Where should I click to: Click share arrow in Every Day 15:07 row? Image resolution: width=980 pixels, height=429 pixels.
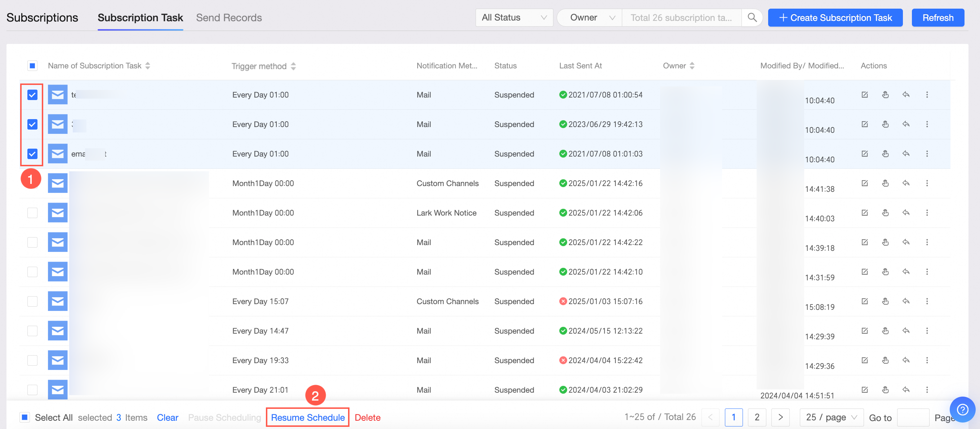pos(906,301)
